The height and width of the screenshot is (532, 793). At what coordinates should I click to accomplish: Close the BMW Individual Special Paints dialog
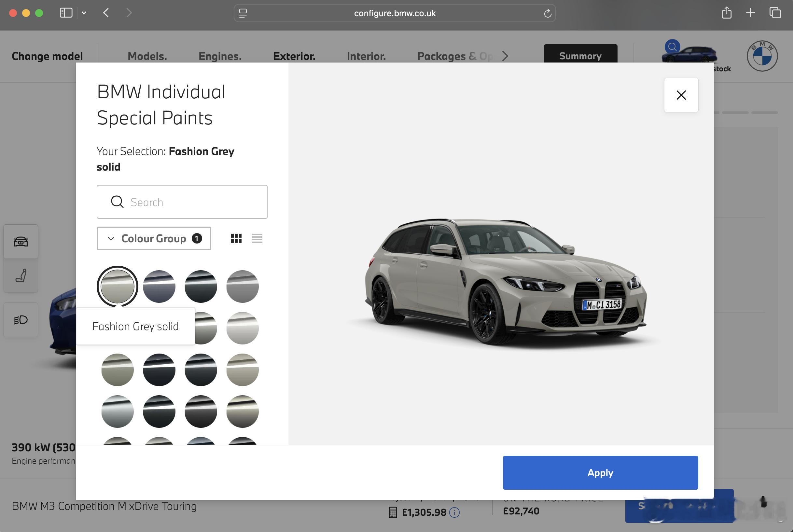(x=681, y=95)
